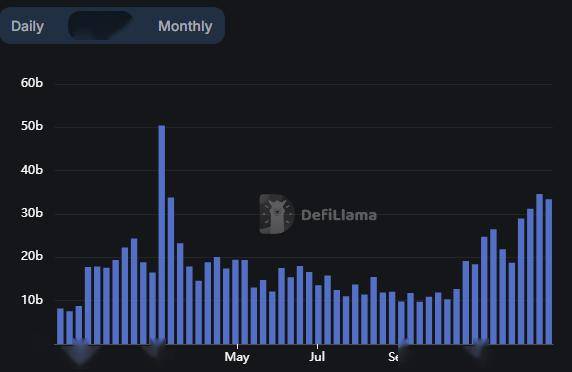This screenshot has width=572, height=372.
Task: Click the 60b y-axis label
Action: click(32, 83)
